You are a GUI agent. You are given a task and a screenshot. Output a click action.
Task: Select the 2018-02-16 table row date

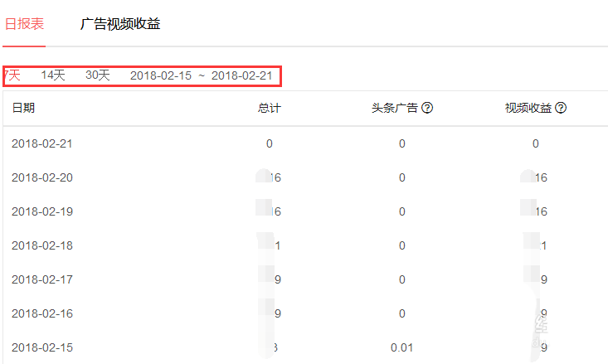(42, 313)
